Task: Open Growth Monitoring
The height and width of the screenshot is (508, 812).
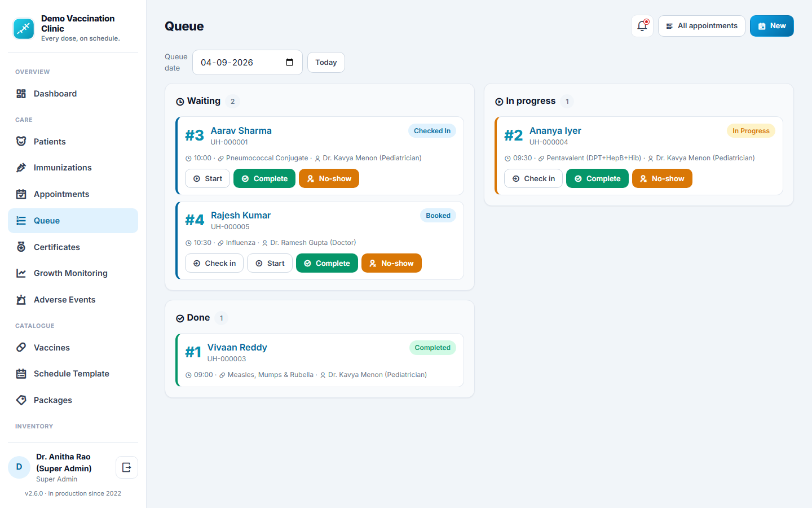Action: [73, 273]
